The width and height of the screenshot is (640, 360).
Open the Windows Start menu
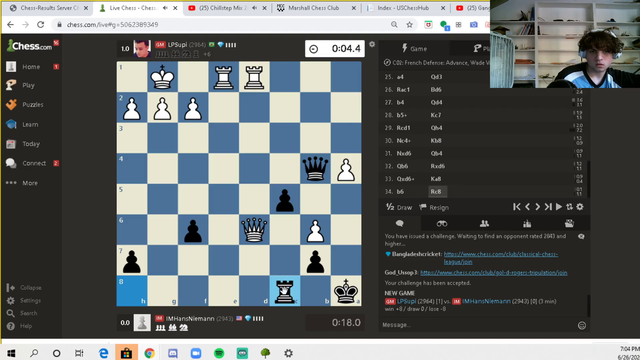pyautogui.click(x=11, y=353)
